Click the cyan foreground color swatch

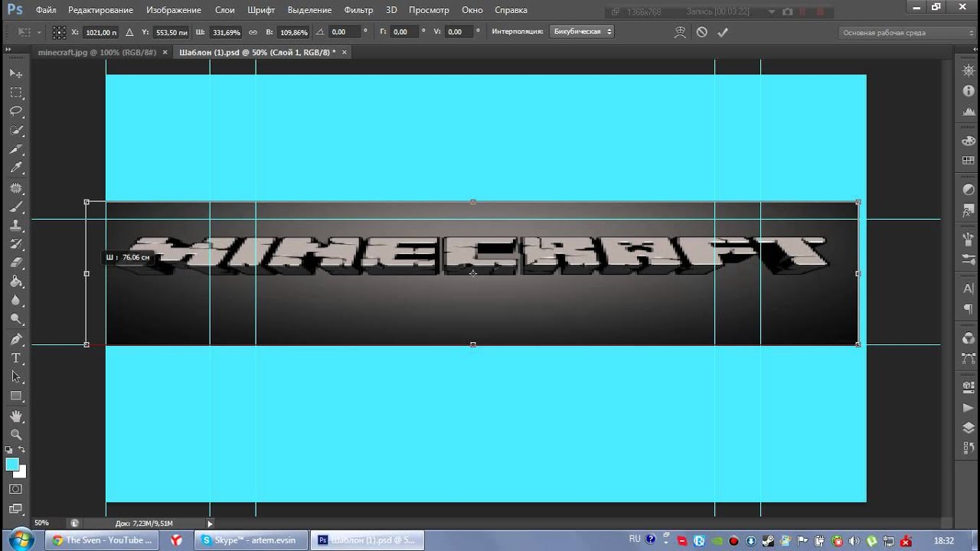point(12,464)
